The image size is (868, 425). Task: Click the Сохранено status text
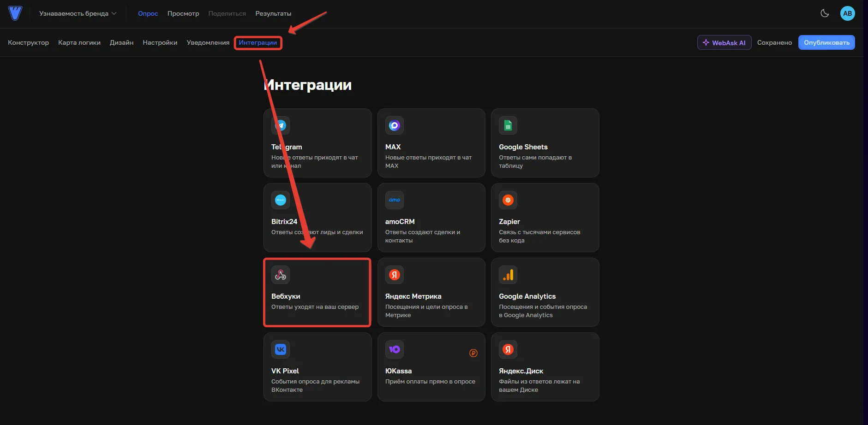pos(774,42)
